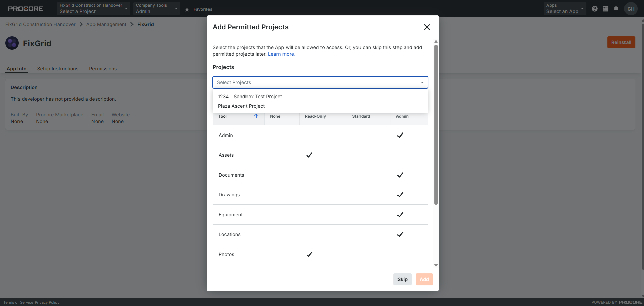Switch to the App Info tab

[16, 69]
